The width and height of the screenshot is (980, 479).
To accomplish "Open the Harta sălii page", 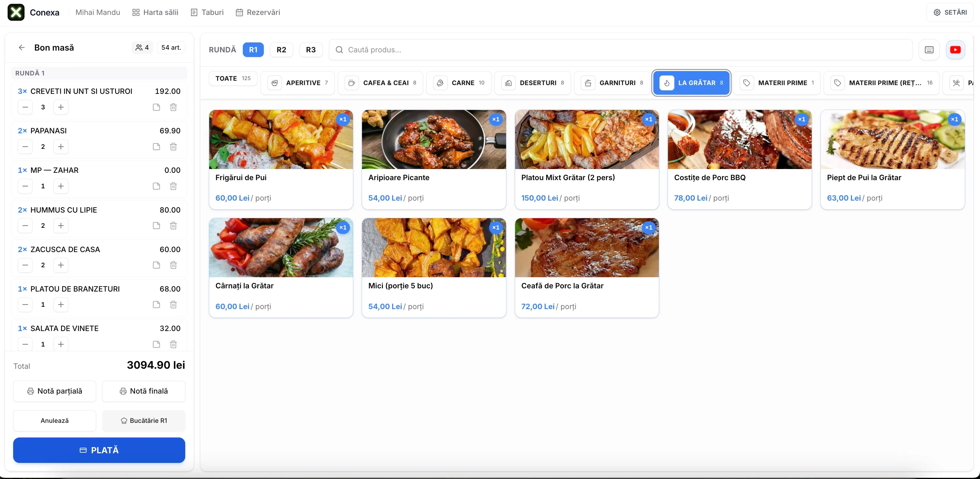I will click(x=155, y=13).
